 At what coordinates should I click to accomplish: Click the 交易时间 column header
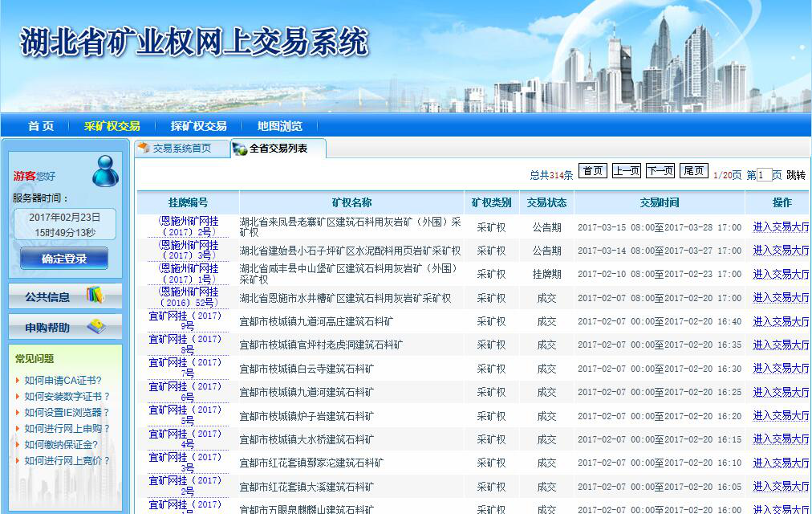coord(659,202)
